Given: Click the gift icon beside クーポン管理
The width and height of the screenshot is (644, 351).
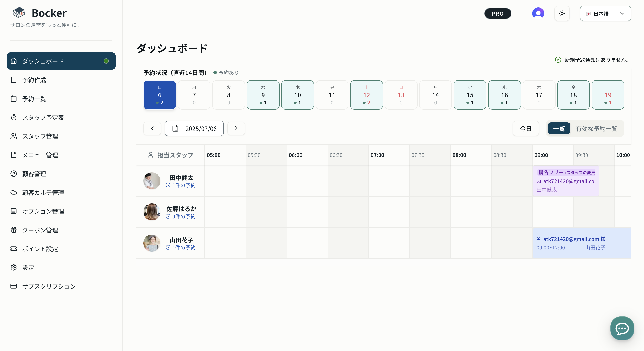Looking at the screenshot, I should click(14, 230).
